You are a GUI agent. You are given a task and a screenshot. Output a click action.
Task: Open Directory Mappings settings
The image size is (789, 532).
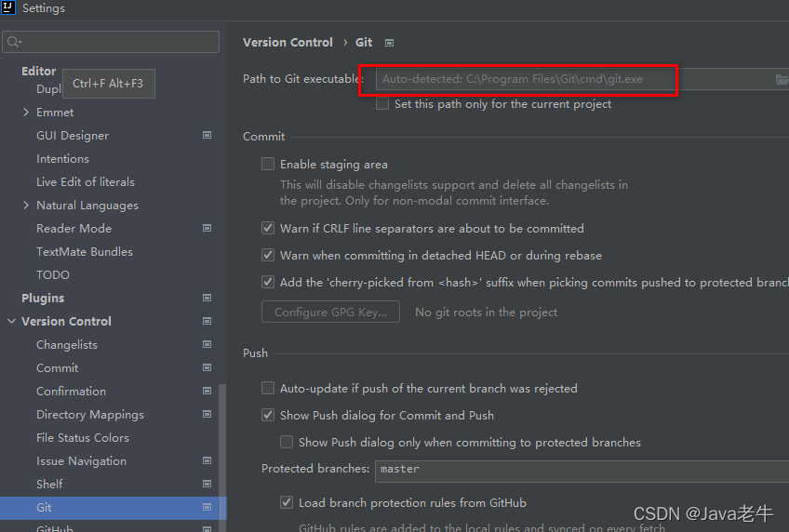(x=90, y=414)
